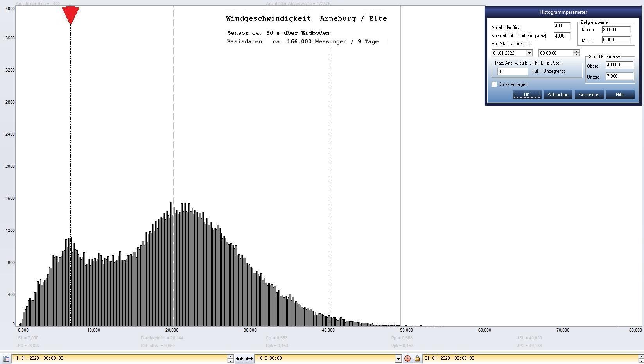Toggle the padlock lock icon
Screen dimensions: 644x364
click(417, 359)
